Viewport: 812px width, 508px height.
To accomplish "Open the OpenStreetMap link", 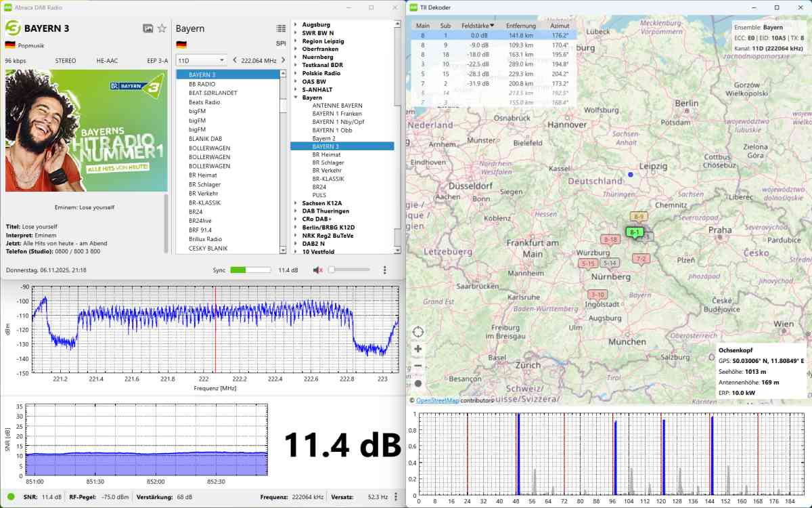I will click(x=437, y=400).
